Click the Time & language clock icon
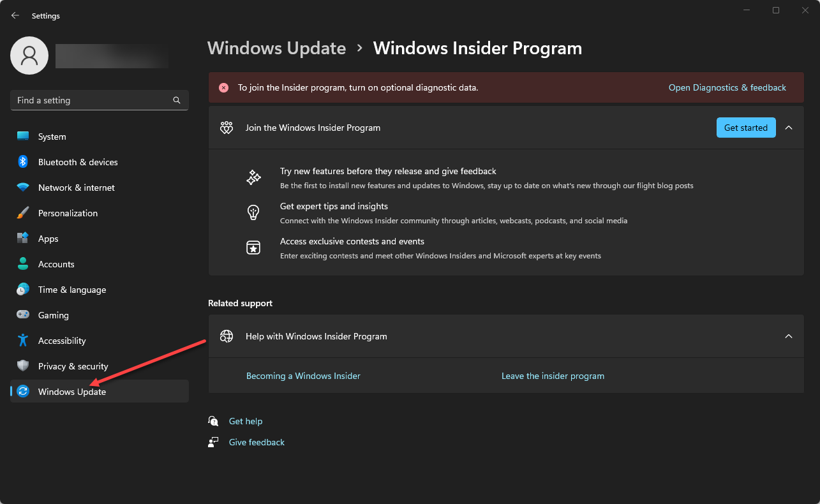820x504 pixels. [23, 290]
